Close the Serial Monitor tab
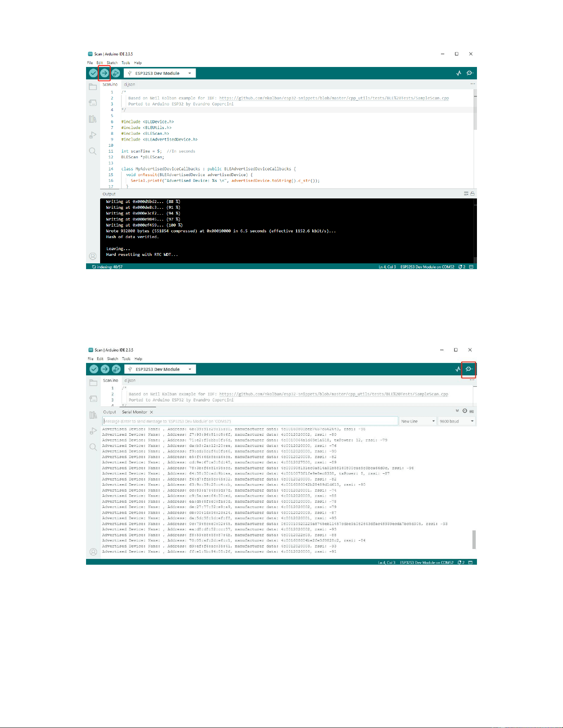The height and width of the screenshot is (728, 563). 151,412
